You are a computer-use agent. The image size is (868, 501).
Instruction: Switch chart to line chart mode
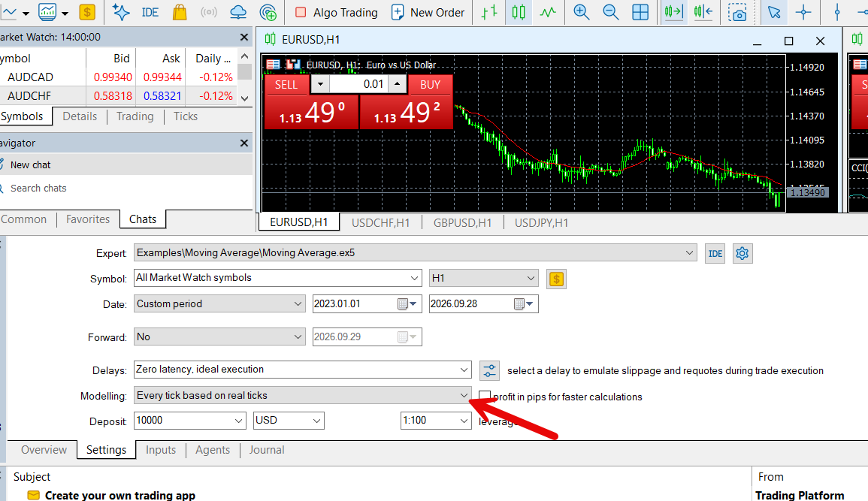[548, 12]
